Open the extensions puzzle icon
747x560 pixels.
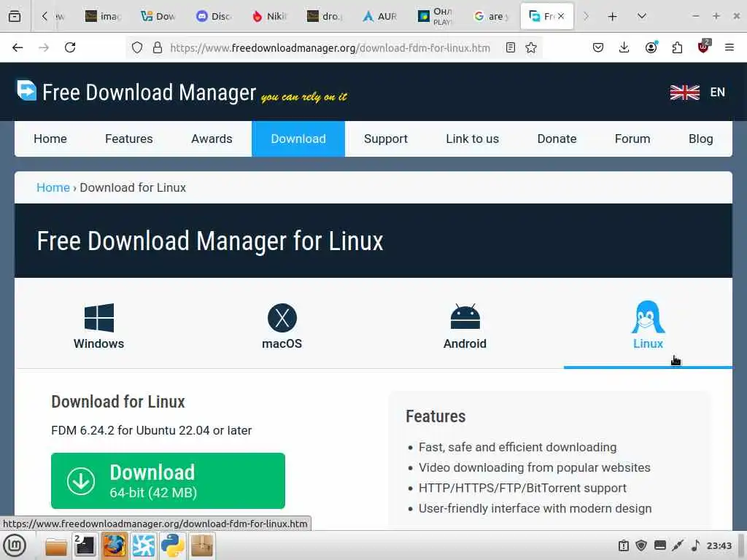tap(677, 47)
